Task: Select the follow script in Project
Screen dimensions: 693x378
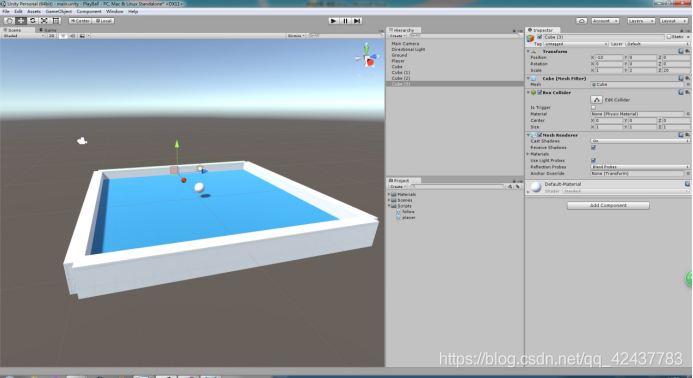Action: tap(408, 212)
